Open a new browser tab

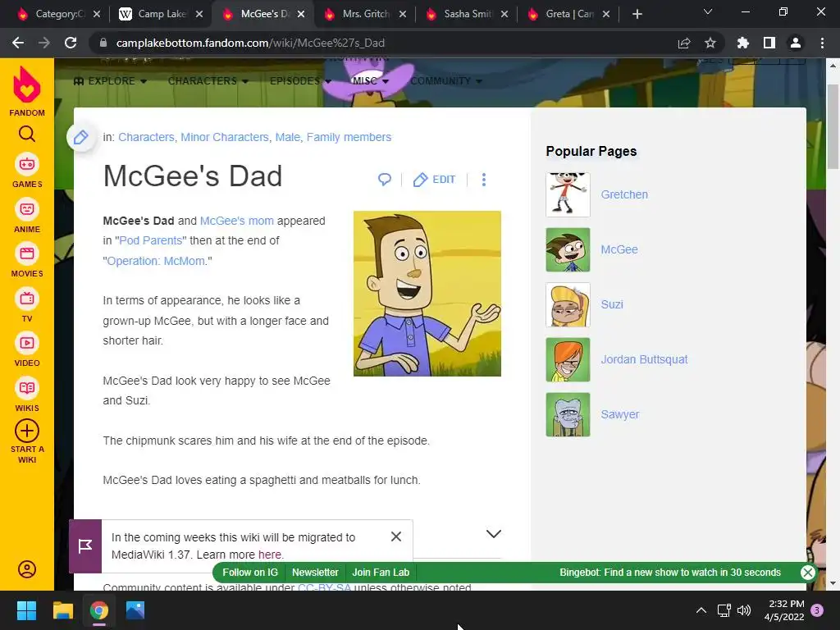pos(637,14)
